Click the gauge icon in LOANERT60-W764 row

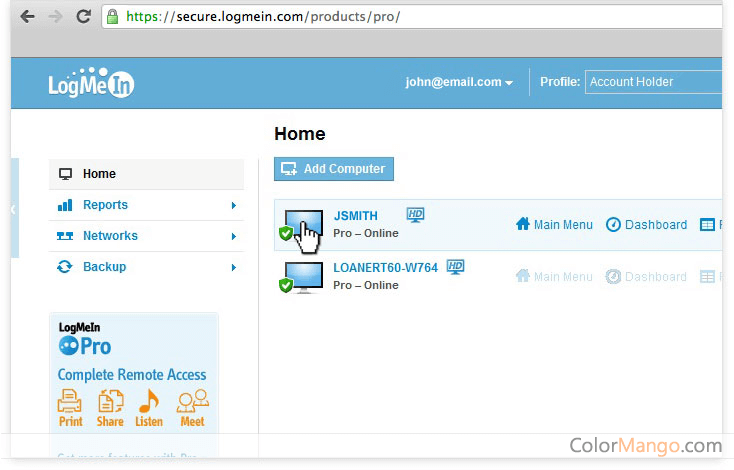[x=613, y=277]
